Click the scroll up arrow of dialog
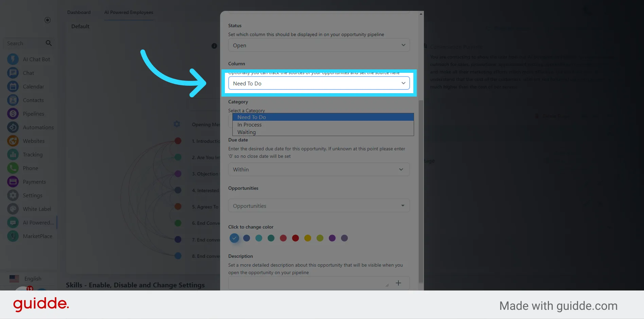The image size is (644, 319). point(421,14)
